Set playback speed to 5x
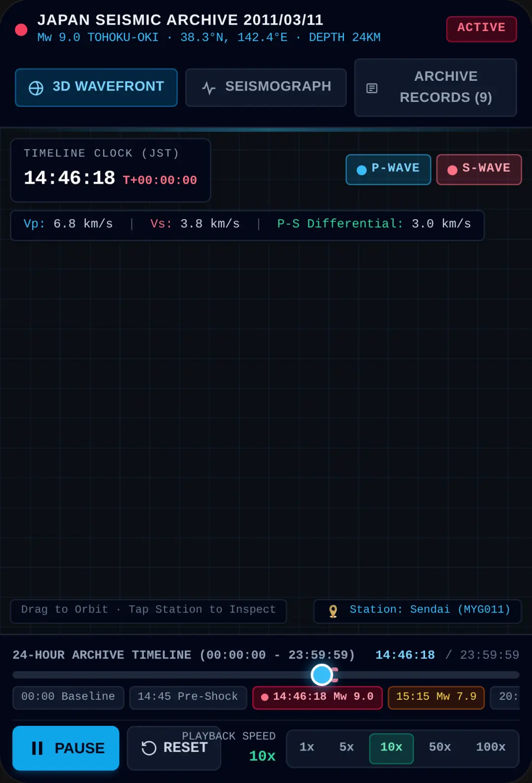Screen dimensions: 532x783 (347, 747)
